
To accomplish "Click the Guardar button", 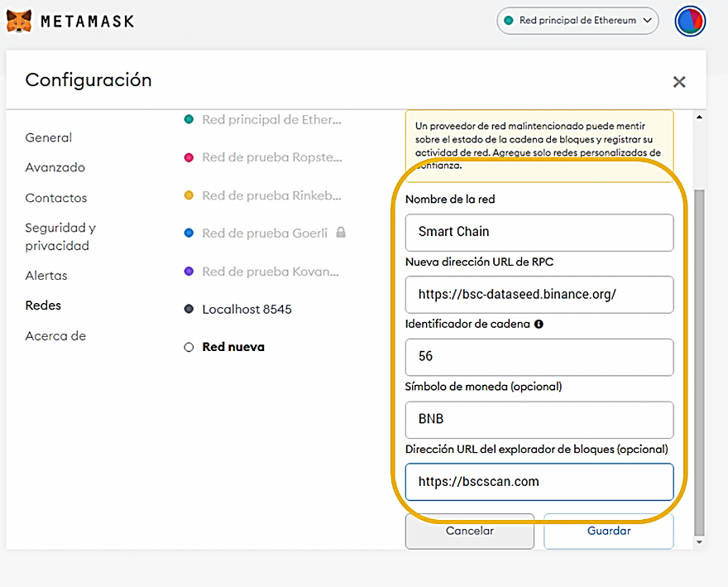I will [609, 532].
